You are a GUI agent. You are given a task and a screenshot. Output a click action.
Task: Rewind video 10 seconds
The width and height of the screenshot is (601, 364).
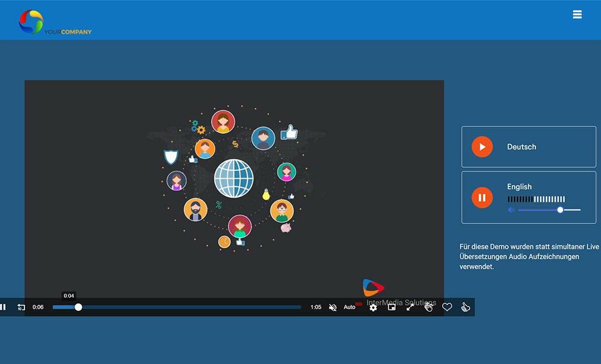(21, 307)
